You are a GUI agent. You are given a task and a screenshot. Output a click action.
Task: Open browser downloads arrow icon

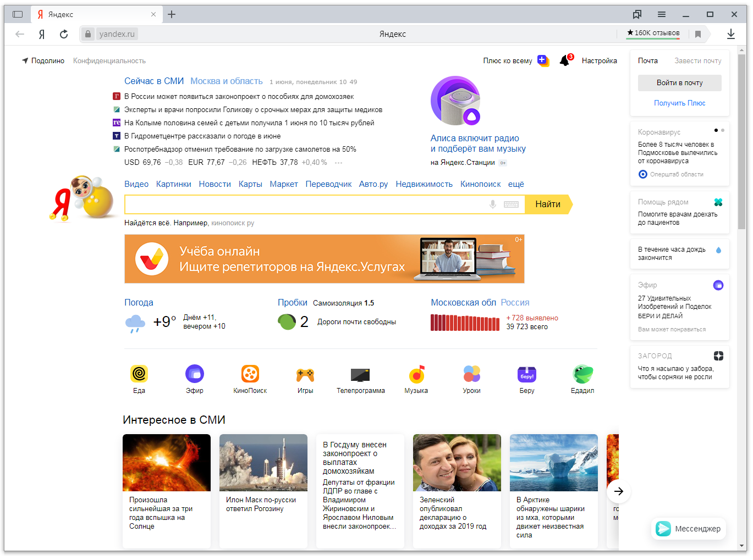point(730,34)
